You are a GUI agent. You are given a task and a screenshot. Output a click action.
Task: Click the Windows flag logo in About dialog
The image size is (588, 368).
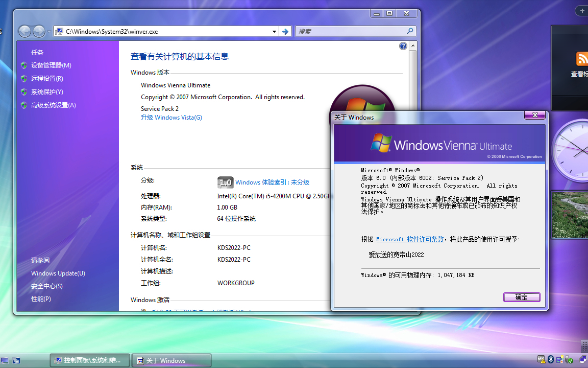(381, 143)
